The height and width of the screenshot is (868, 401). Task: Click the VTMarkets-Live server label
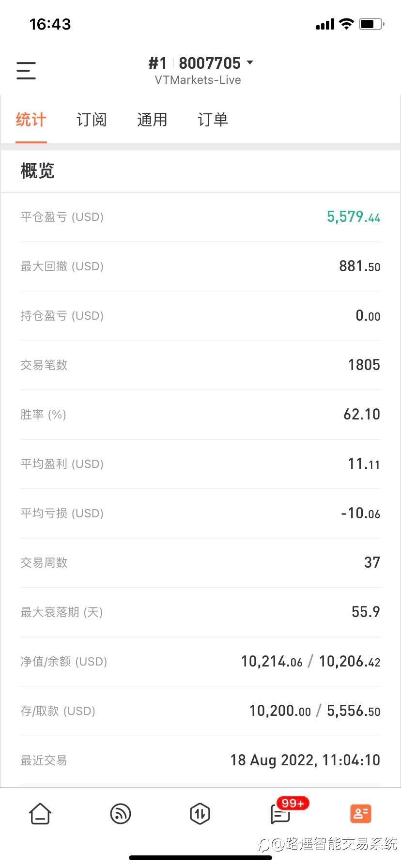coord(198,80)
